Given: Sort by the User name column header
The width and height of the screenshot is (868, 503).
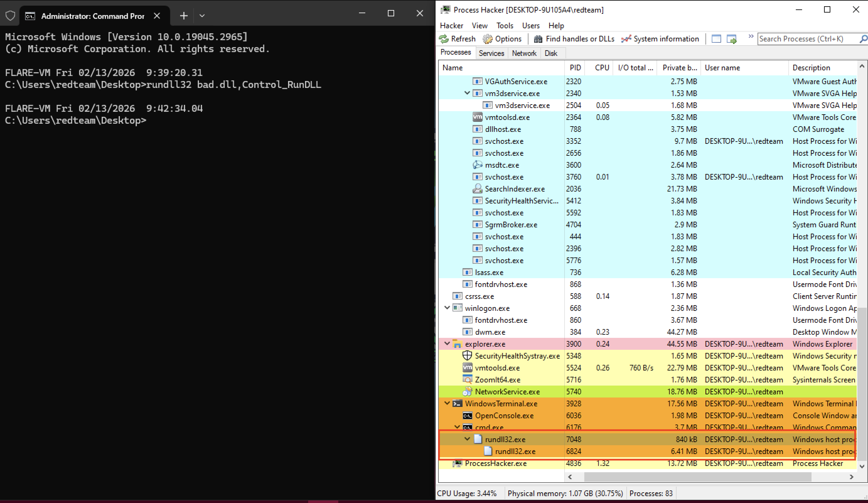Looking at the screenshot, I should click(x=745, y=68).
